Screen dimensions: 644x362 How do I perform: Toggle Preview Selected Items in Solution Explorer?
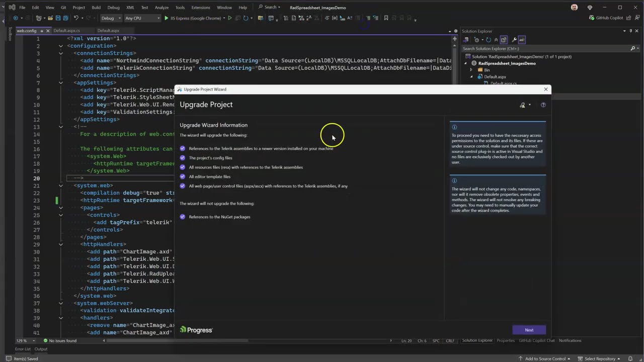[522, 40]
